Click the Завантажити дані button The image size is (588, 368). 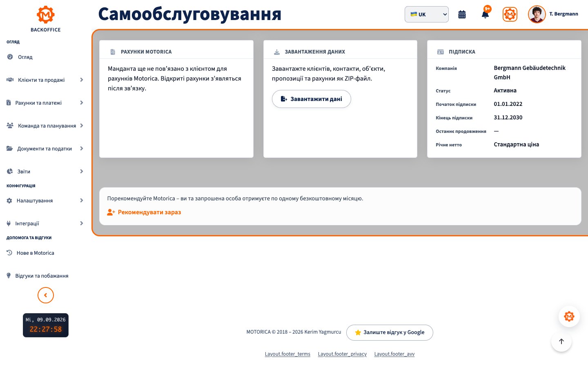[x=312, y=99]
